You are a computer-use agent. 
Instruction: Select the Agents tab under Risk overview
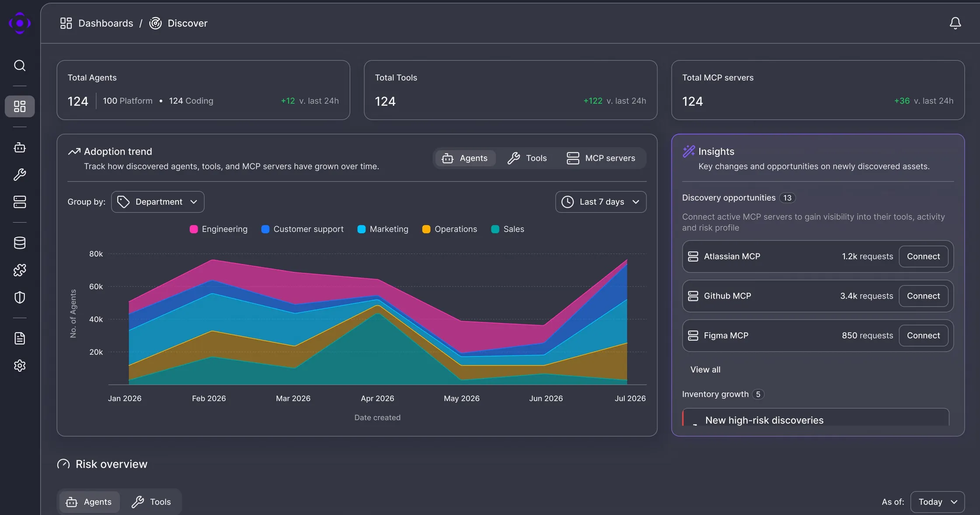pyautogui.click(x=89, y=502)
